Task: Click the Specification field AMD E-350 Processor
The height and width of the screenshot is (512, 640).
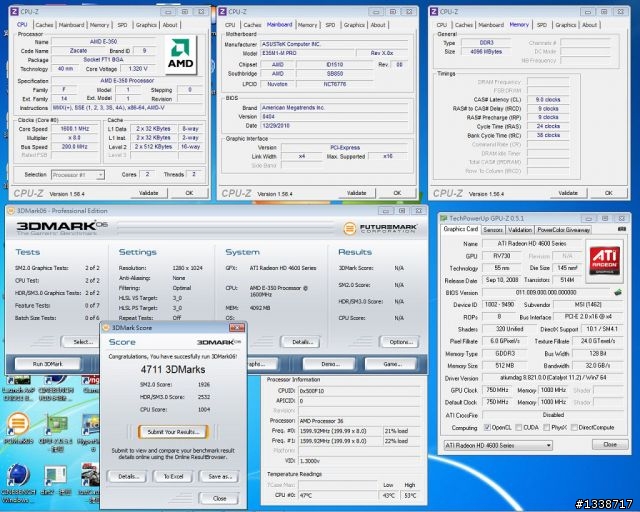Action: tap(127, 81)
